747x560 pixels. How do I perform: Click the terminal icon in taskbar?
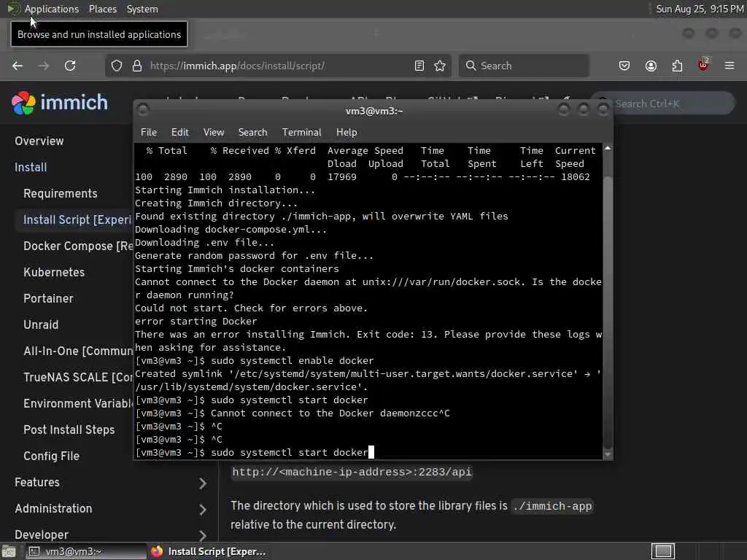[x=34, y=551]
